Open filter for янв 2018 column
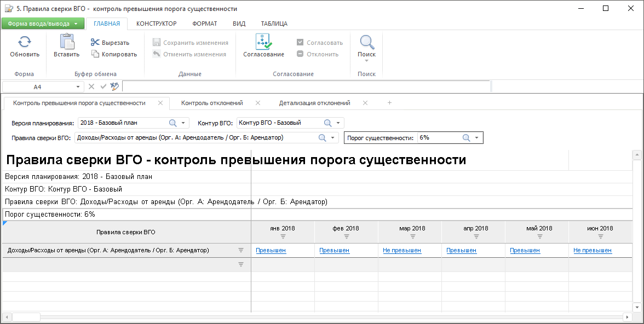This screenshot has height=324, width=644. click(x=283, y=236)
